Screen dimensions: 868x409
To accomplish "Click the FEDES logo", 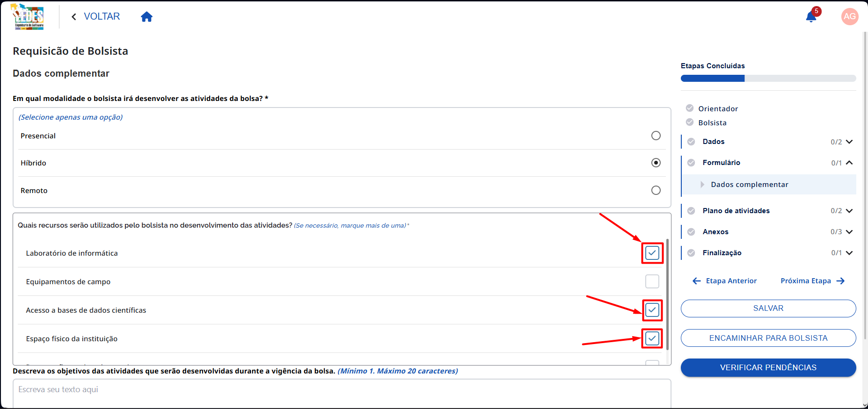I will [x=28, y=17].
